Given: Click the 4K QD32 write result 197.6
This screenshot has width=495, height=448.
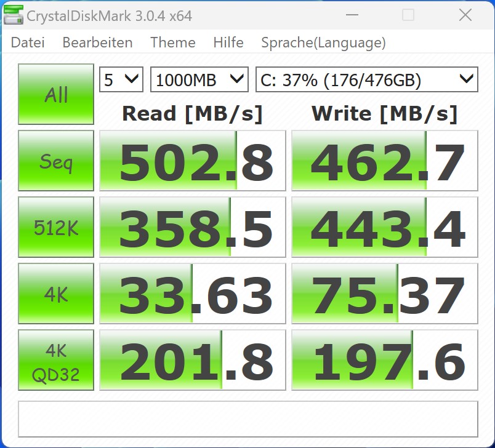Looking at the screenshot, I should point(385,360).
